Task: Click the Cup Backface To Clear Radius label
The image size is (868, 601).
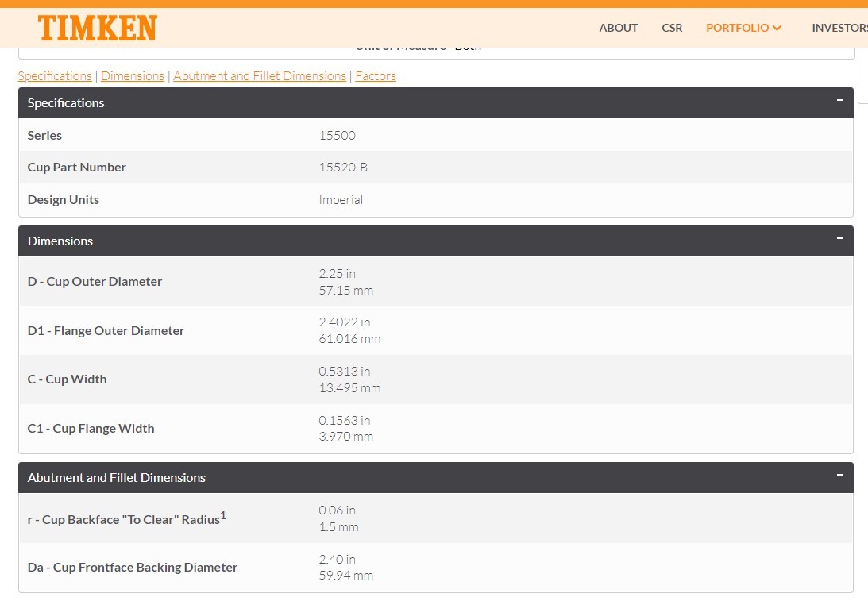Action: [x=127, y=518]
